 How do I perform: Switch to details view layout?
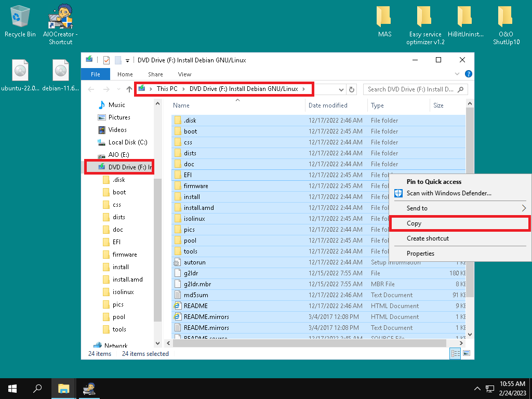[x=455, y=353]
